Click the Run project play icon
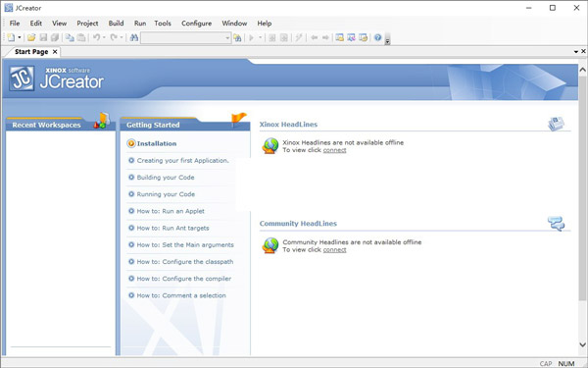 [251, 37]
